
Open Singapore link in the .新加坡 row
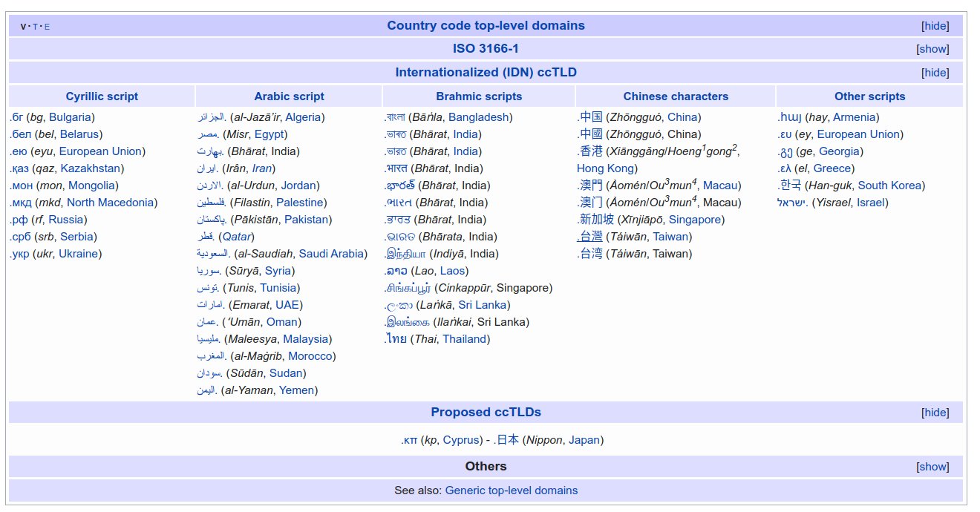[695, 220]
